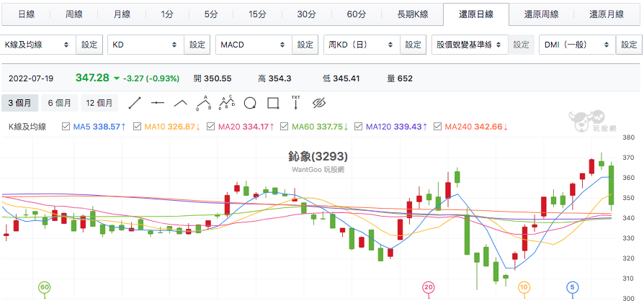Switch to the 周線 tab
Viewport: 644px width, 303px height.
(x=74, y=14)
